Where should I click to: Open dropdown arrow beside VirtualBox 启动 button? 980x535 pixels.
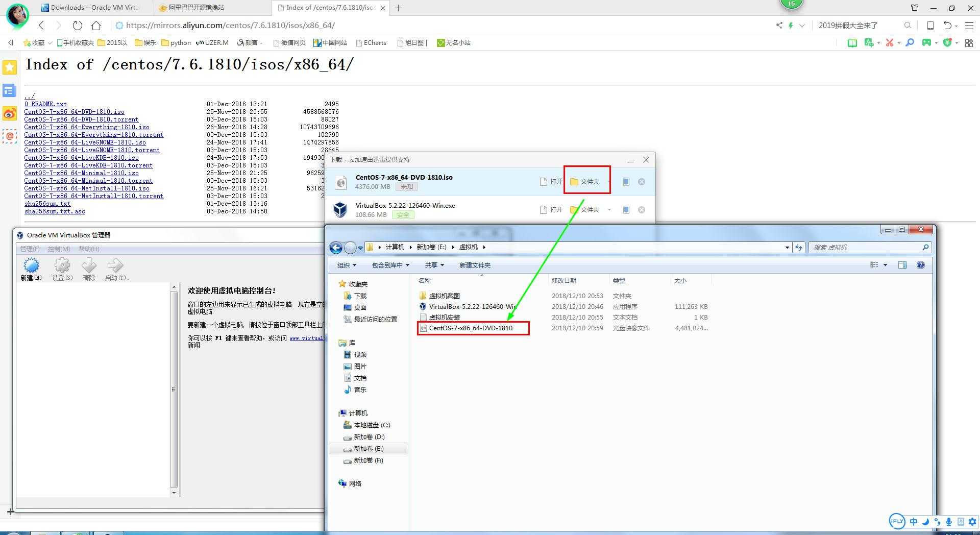(128, 279)
